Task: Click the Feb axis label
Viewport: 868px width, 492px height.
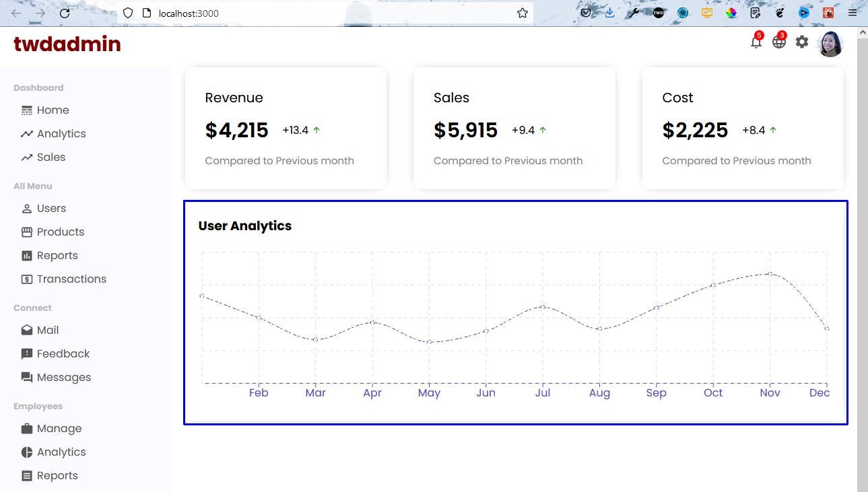Action: coord(259,393)
